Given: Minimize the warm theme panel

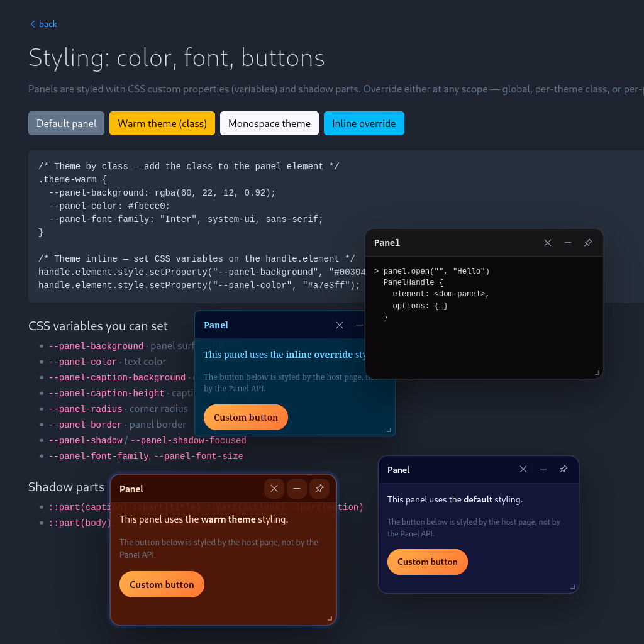Looking at the screenshot, I should click(x=297, y=488).
